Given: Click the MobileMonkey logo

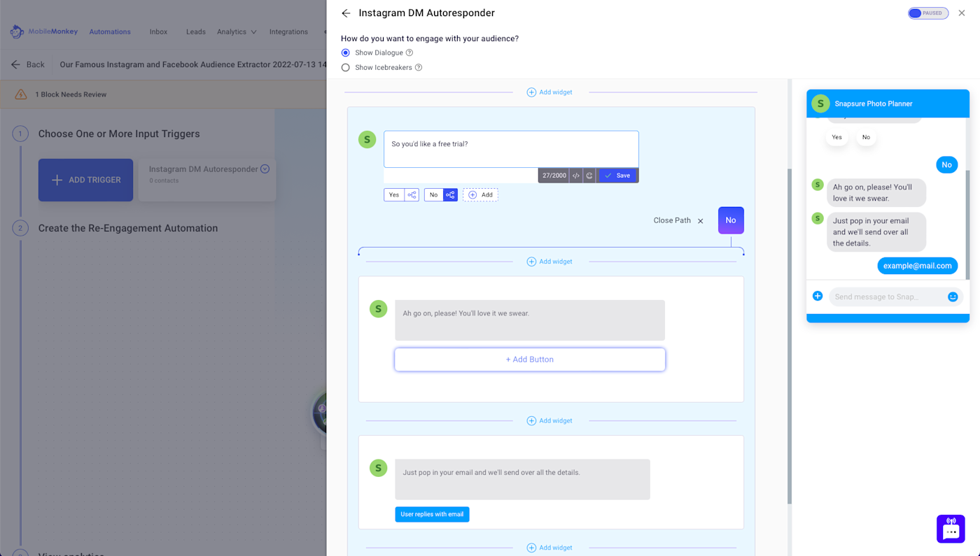Looking at the screenshot, I should [43, 31].
